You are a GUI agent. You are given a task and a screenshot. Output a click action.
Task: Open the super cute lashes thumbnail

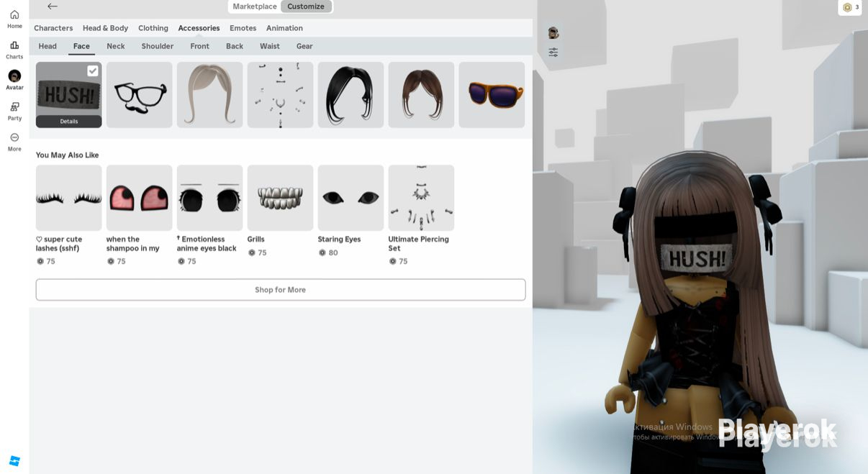[x=69, y=198]
